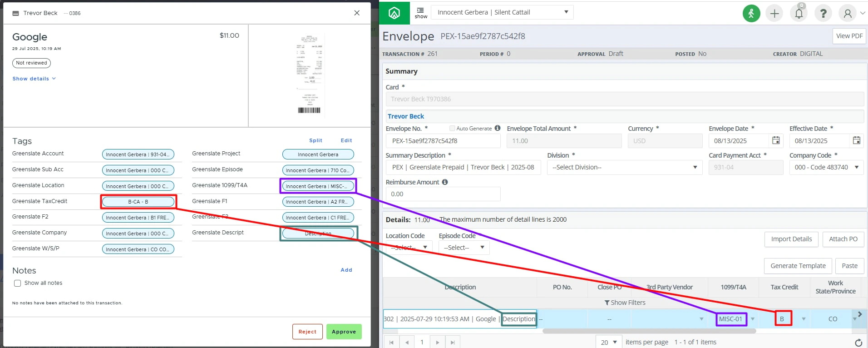Image resolution: width=868 pixels, height=348 pixels.
Task: Open the Envelope Date calendar picker
Action: click(x=776, y=140)
